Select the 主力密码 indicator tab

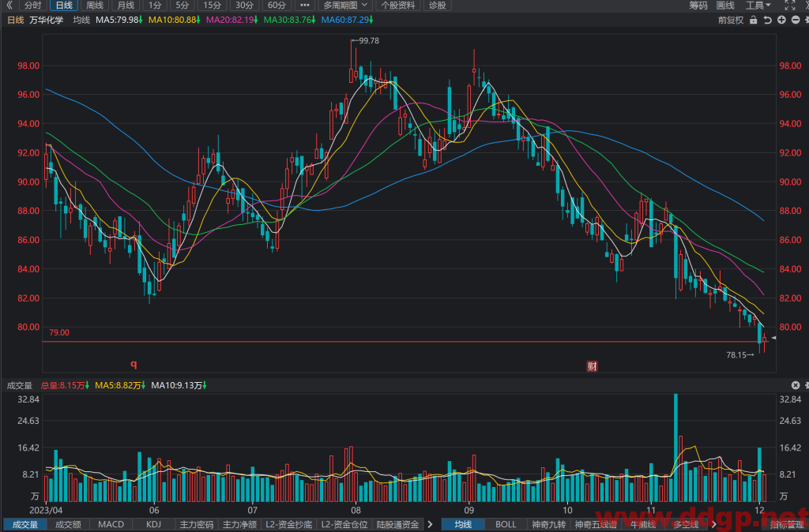[x=197, y=524]
